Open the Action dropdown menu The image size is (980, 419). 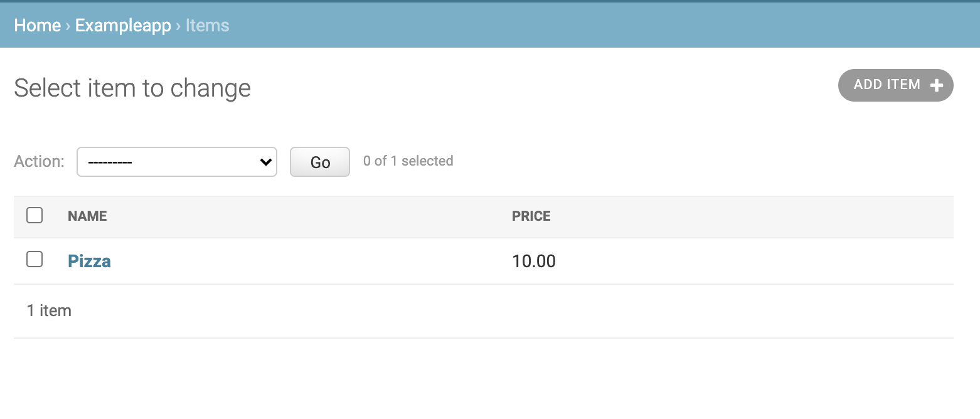(x=176, y=162)
